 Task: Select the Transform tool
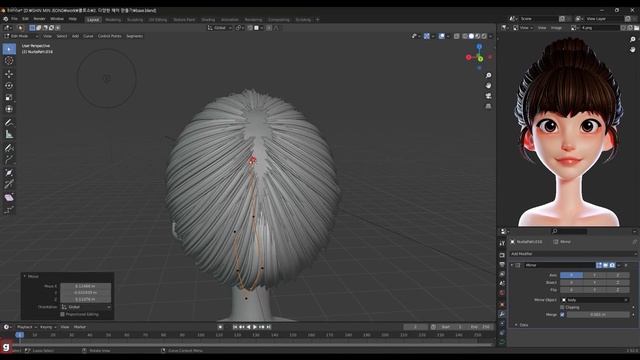point(9,109)
